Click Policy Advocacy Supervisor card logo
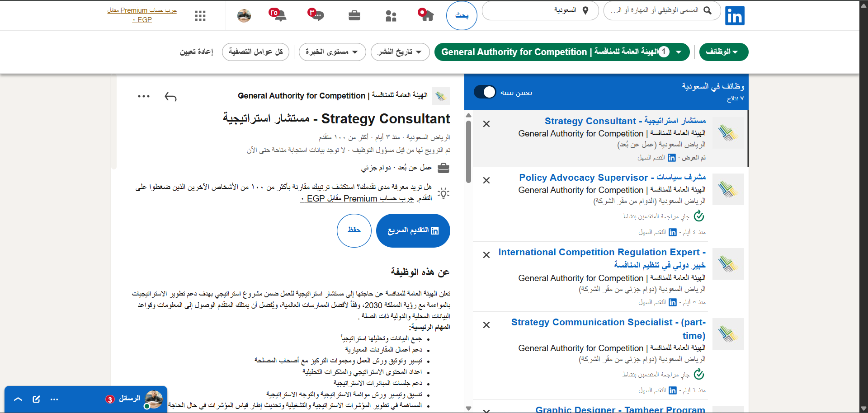Image resolution: width=868 pixels, height=413 pixels. (x=728, y=189)
